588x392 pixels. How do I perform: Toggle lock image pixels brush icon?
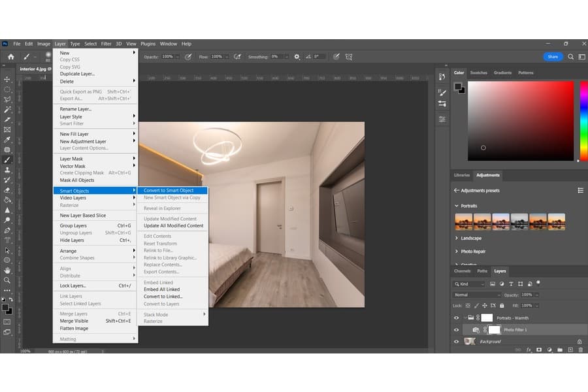476,306
